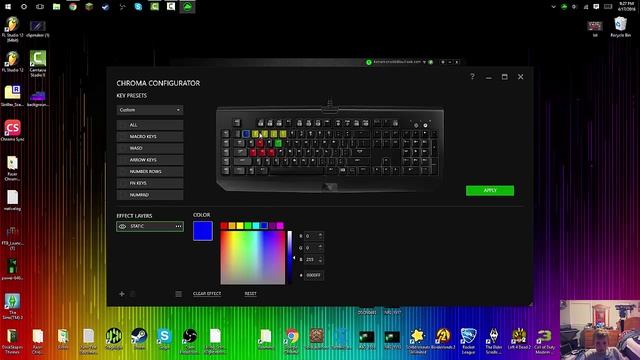Open Google Chrome desktop shortcut

coord(291,340)
